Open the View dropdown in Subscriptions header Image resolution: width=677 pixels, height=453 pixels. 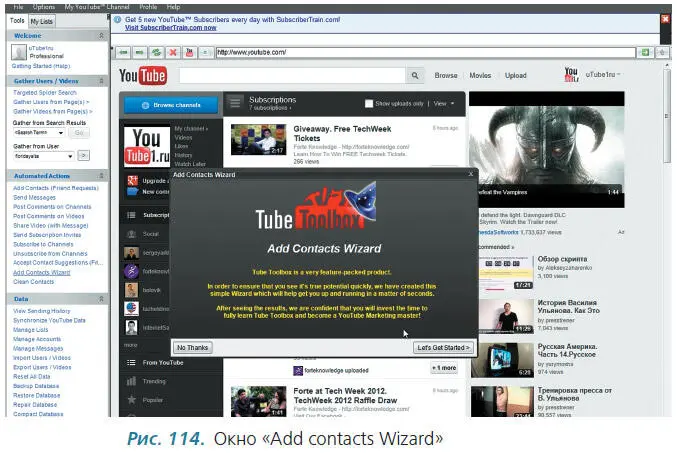[444, 104]
